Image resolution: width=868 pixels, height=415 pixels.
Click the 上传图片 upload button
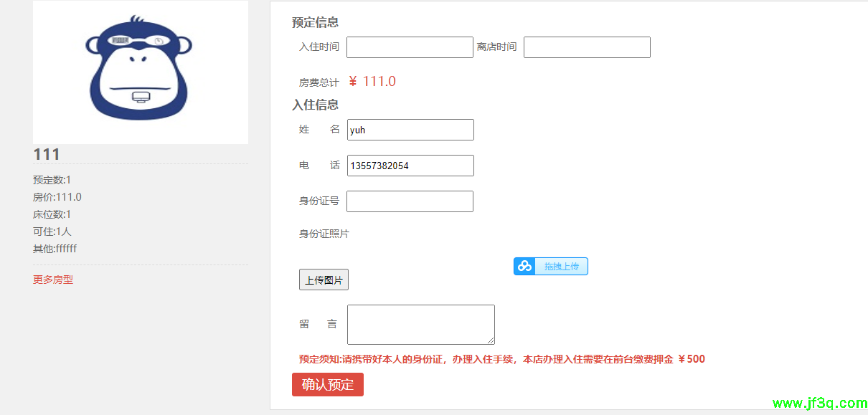324,279
